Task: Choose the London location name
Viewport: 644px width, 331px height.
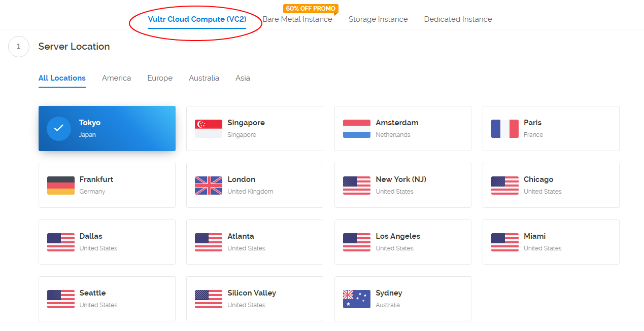Action: tap(242, 179)
